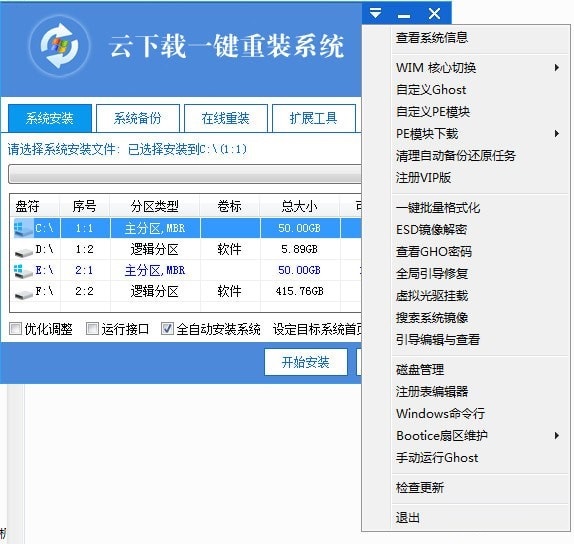Screen dimensions: 574x544
Task: Open the system install file path dropdown
Action: tap(185, 174)
